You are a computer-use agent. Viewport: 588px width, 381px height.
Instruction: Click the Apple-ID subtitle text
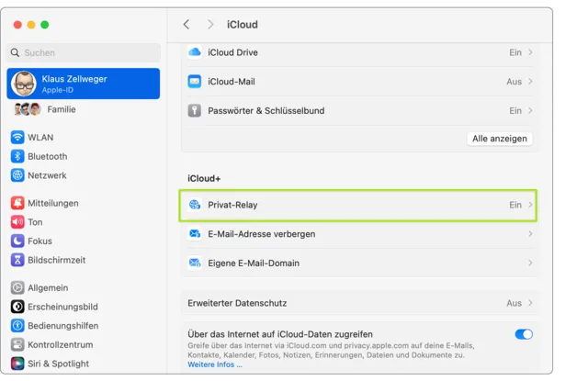click(57, 90)
